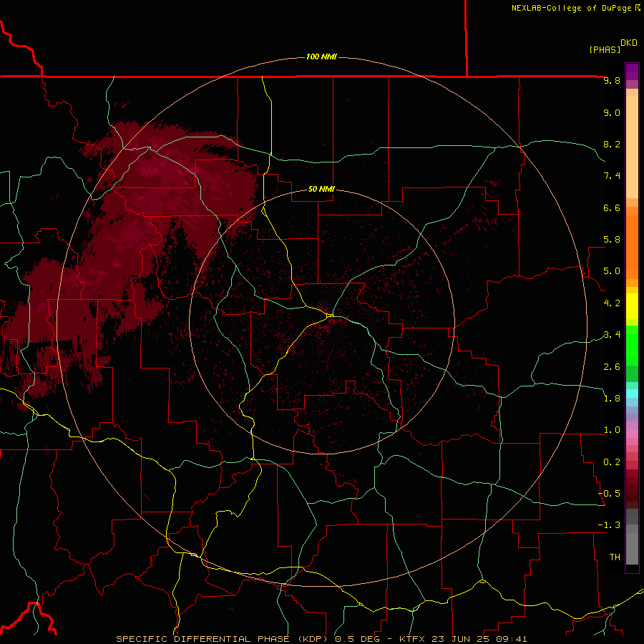644x644 pixels.
Task: Click the 6.6 value on the scale
Action: click(x=612, y=208)
